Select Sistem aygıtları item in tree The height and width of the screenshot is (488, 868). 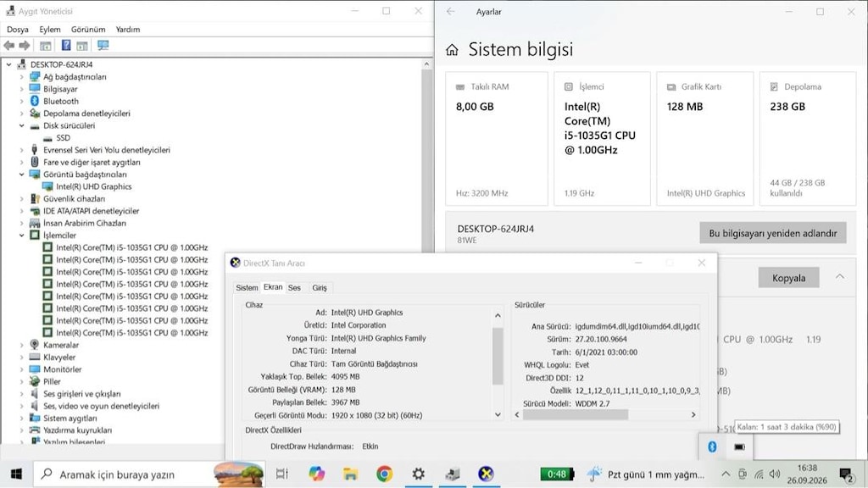(x=70, y=418)
